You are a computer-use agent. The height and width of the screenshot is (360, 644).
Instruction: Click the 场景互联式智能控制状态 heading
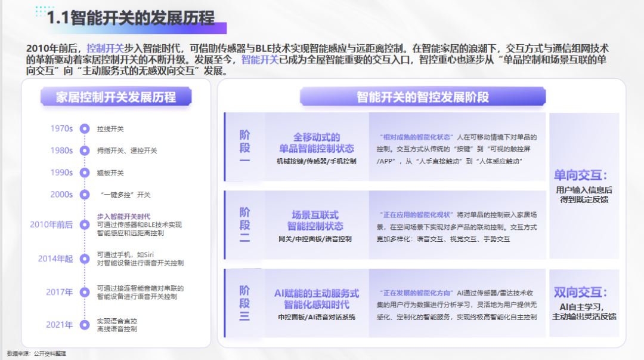coord(315,220)
